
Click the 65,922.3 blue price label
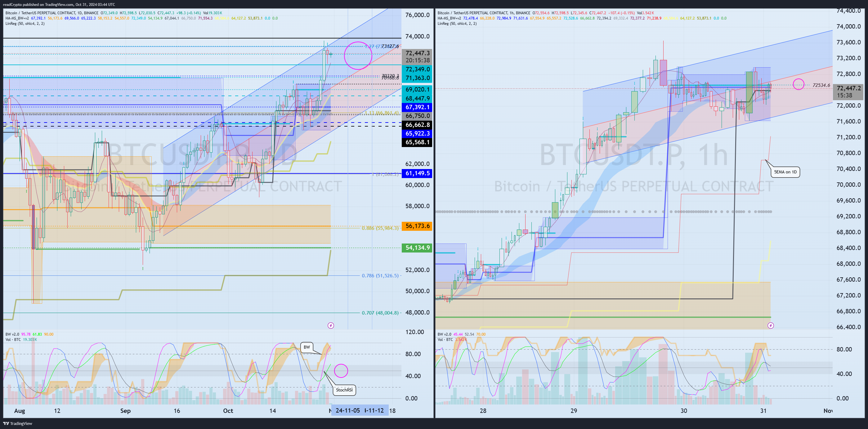point(417,133)
